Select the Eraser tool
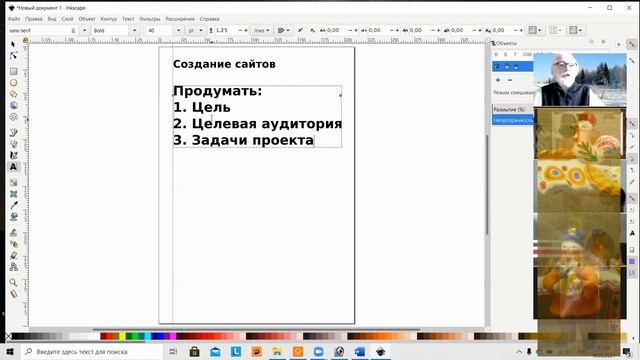The width and height of the screenshot is (640, 360). pos(13,256)
